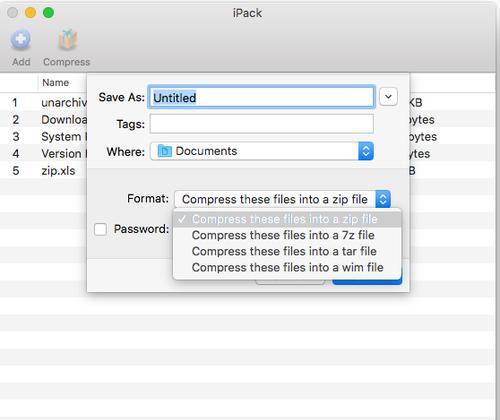This screenshot has height=420, width=500.
Task: Click the Name column header
Action: 56,82
